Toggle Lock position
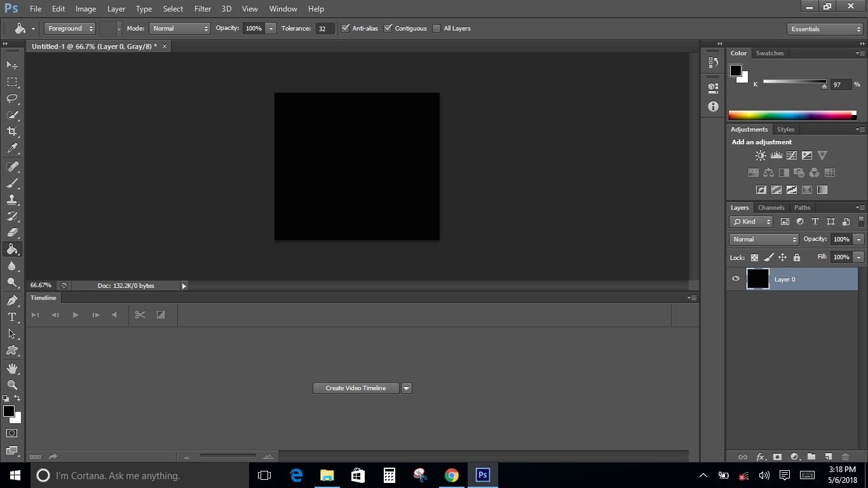This screenshot has width=868, height=488. click(x=782, y=257)
